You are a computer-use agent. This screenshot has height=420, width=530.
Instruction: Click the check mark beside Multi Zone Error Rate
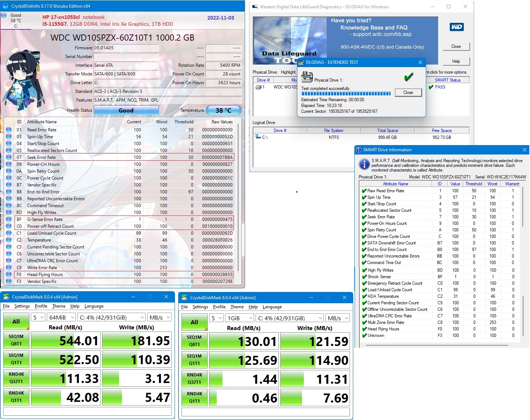tap(364, 322)
